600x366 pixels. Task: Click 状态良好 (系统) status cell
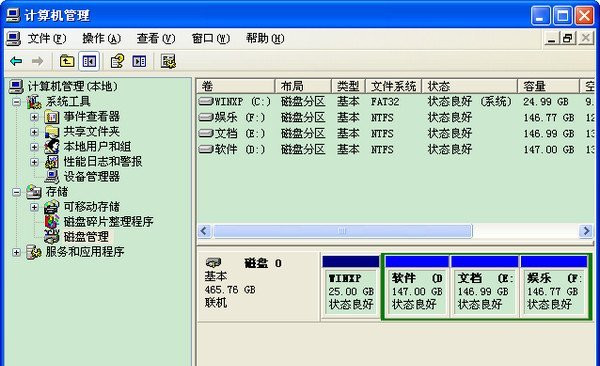tap(470, 101)
